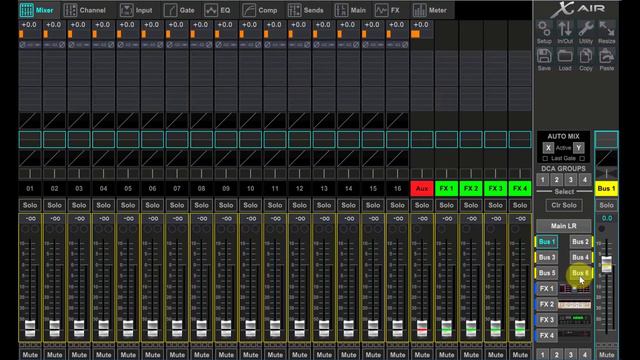The image size is (640, 360).
Task: Select DCA group 4
Action: pyautogui.click(x=584, y=180)
